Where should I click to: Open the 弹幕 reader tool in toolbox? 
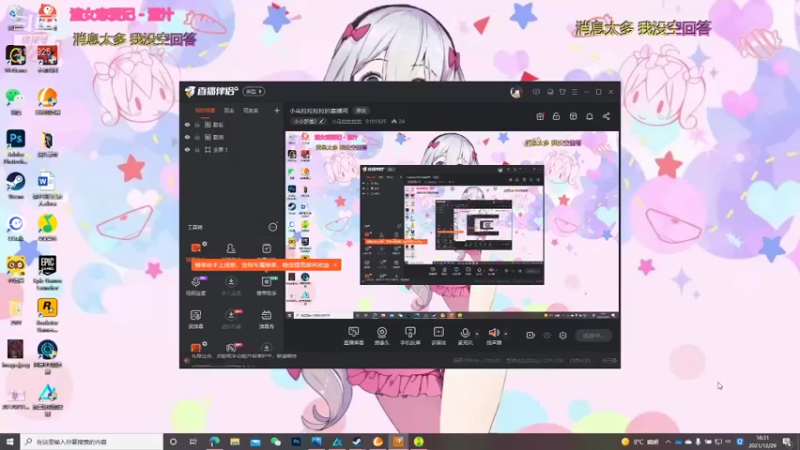[196, 319]
